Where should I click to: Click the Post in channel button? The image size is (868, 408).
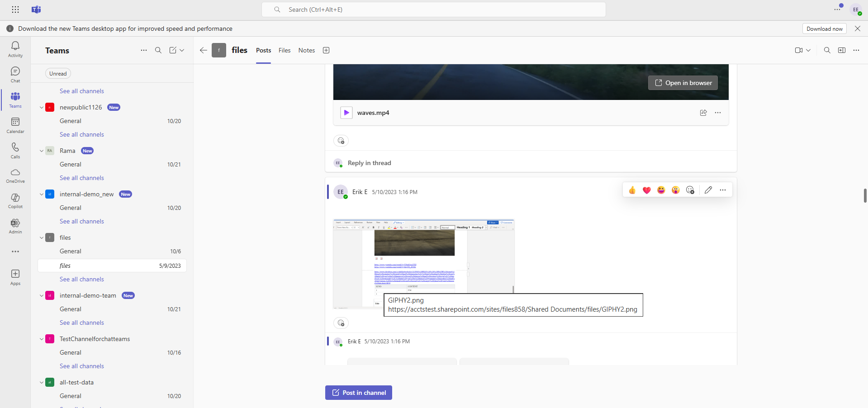[x=358, y=392]
